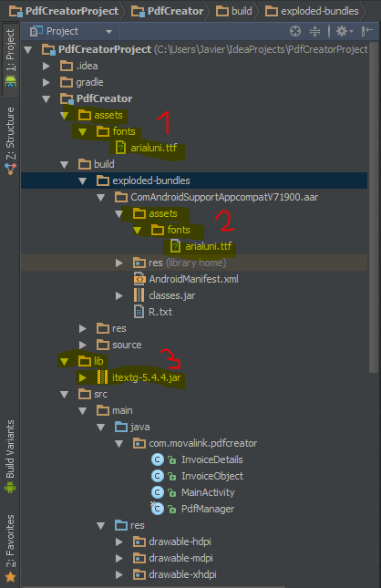Collapse the exploded-bundles folder arrow
The width and height of the screenshot is (381, 588).
pyautogui.click(x=83, y=181)
